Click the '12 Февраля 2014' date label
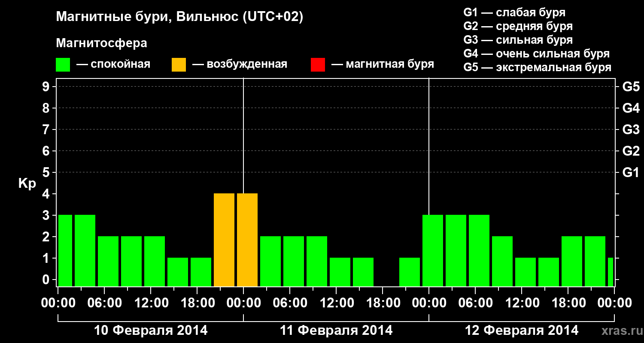 tap(522, 331)
